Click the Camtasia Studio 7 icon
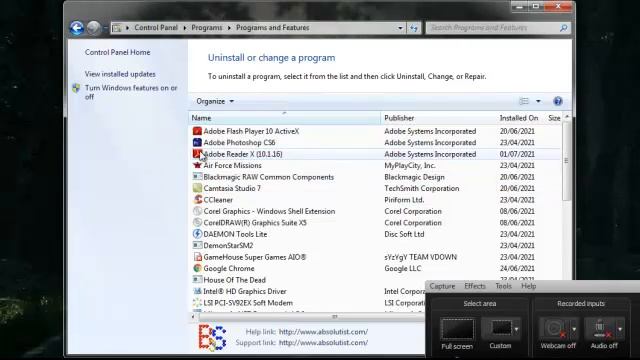 197,188
